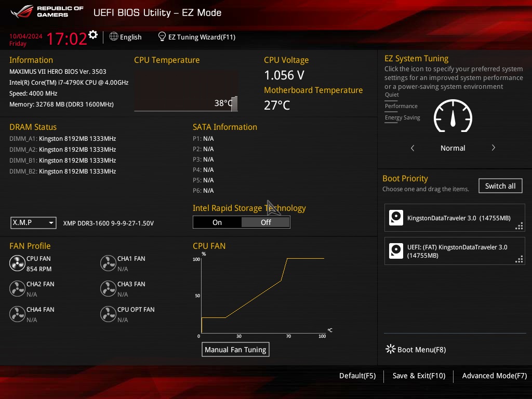This screenshot has height=399, width=532.
Task: Select previous EZ System Tuning mode arrow
Action: [413, 148]
